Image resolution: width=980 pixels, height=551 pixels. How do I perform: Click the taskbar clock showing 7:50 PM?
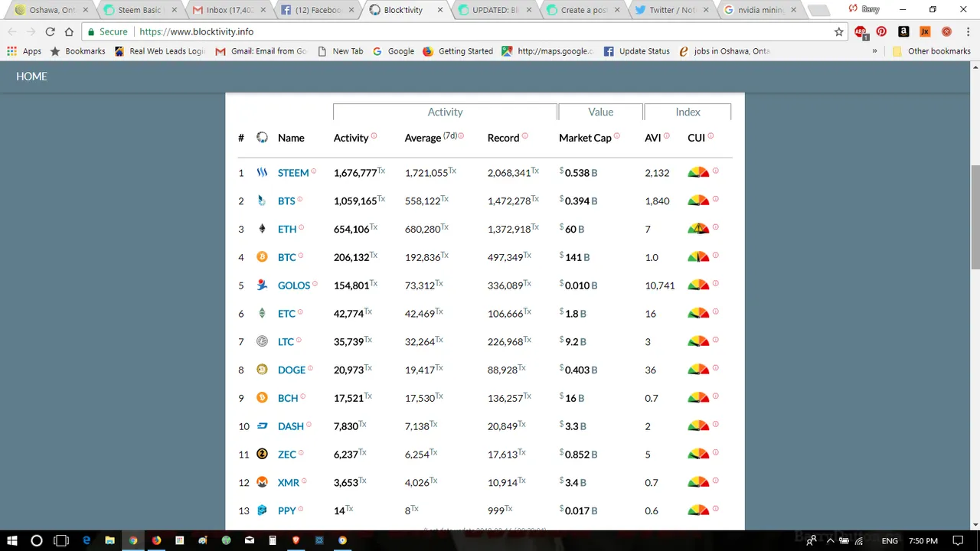[923, 540]
